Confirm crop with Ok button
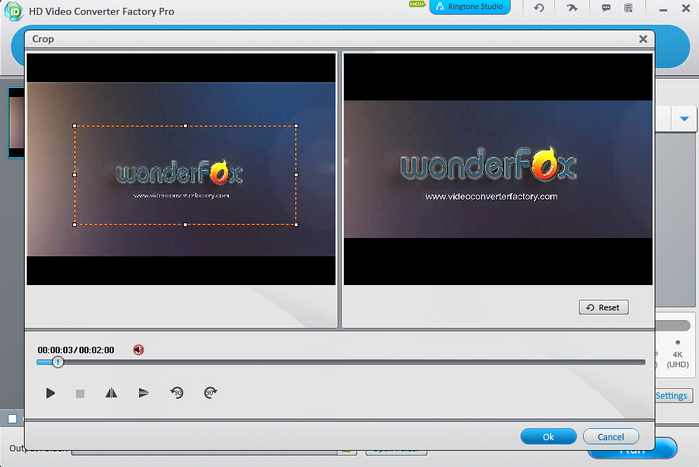The height and width of the screenshot is (467, 699). pos(548,437)
